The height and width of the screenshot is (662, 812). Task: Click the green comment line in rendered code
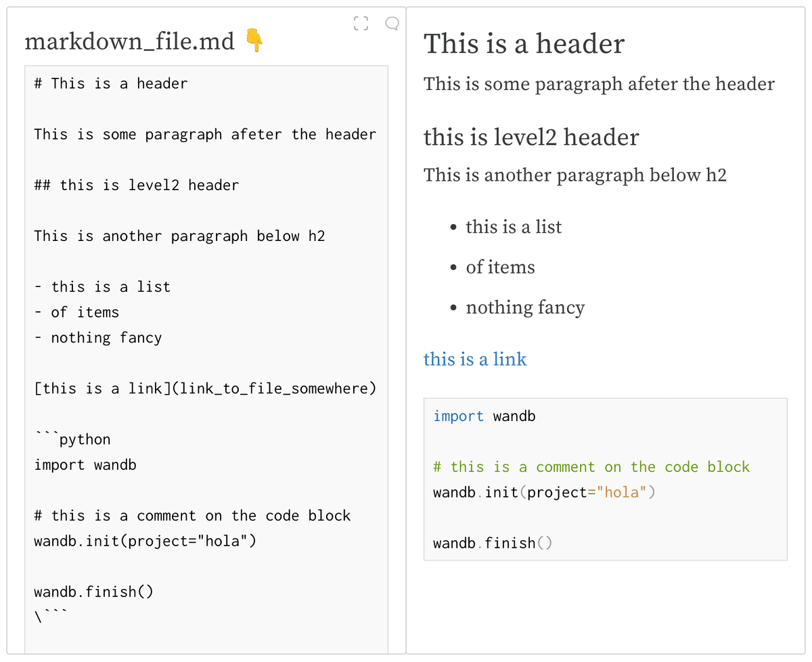click(x=591, y=467)
